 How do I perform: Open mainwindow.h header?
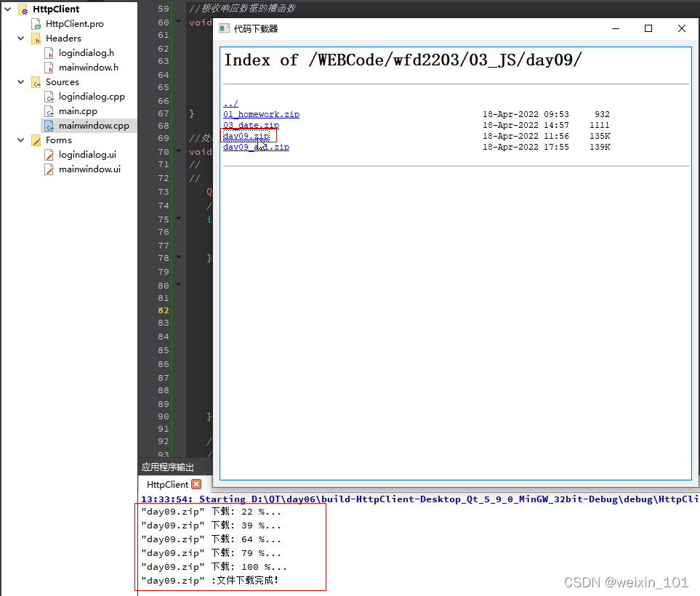coord(89,68)
